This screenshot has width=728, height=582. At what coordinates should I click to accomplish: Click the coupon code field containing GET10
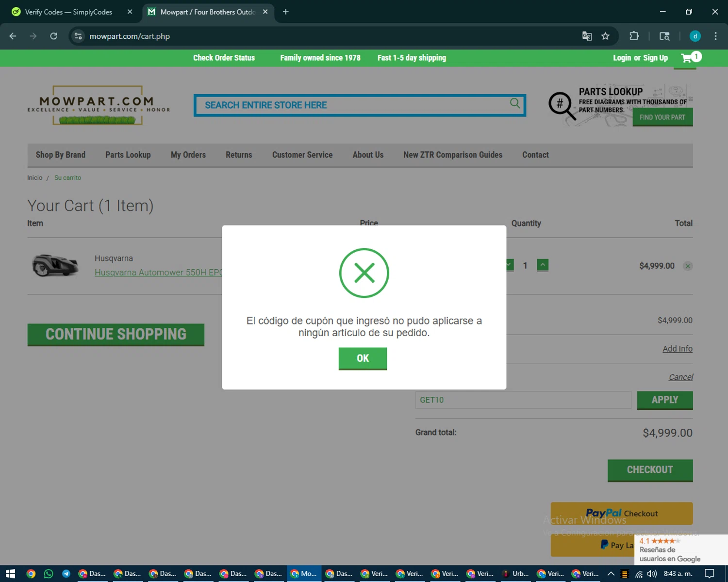pyautogui.click(x=523, y=400)
